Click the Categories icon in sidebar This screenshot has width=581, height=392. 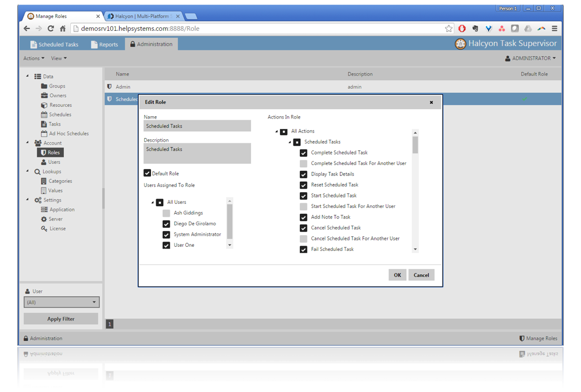pos(44,181)
